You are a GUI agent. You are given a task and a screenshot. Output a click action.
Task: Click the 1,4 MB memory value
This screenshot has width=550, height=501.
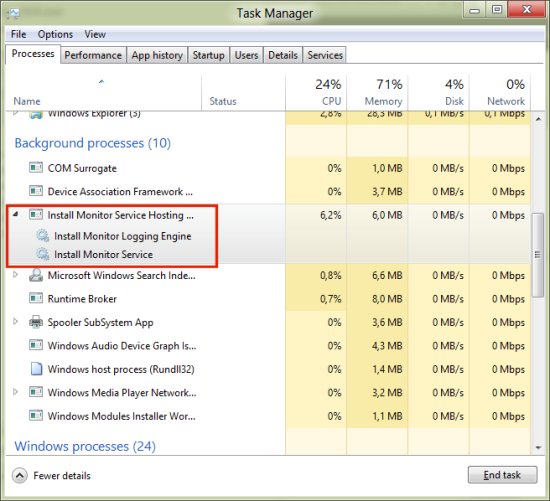[x=387, y=369]
